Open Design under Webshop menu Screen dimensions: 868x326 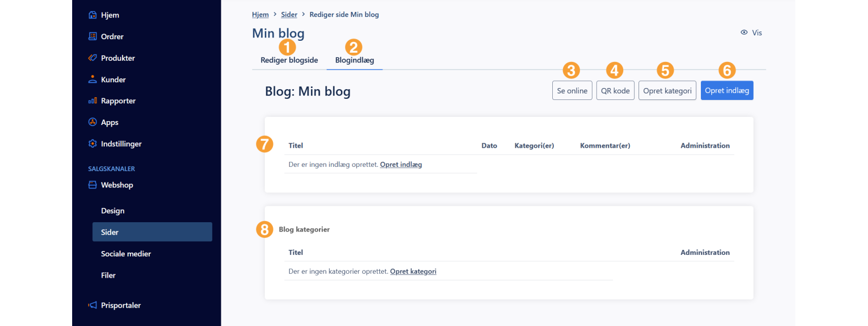[113, 211]
